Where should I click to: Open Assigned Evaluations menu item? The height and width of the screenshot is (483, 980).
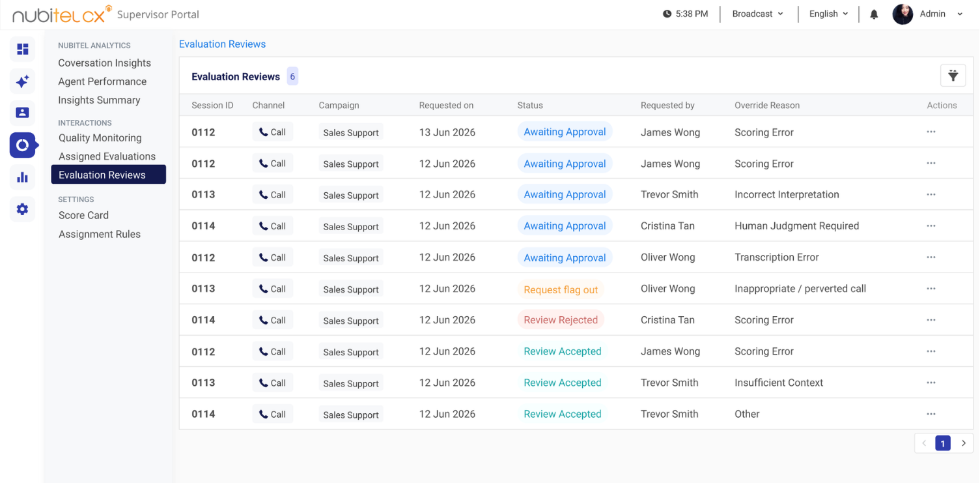coord(107,156)
